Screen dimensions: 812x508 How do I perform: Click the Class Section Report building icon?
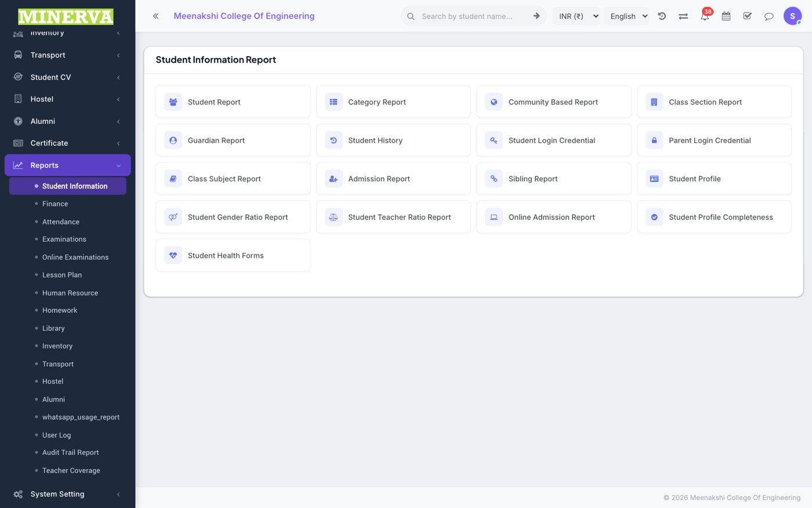(x=654, y=102)
